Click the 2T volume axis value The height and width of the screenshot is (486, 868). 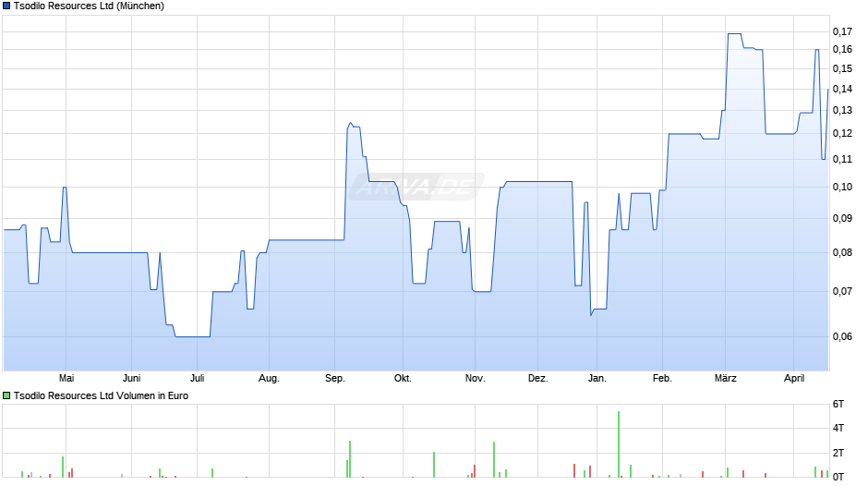point(838,453)
